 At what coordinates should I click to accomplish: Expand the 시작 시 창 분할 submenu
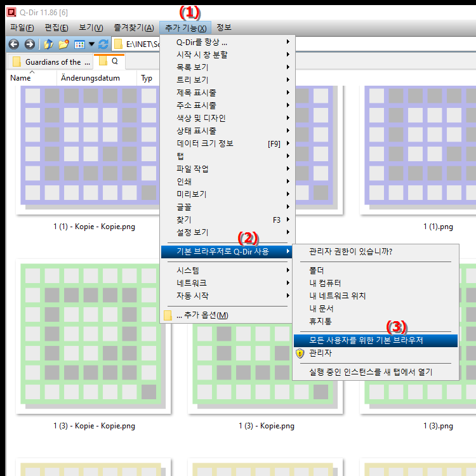pos(227,55)
